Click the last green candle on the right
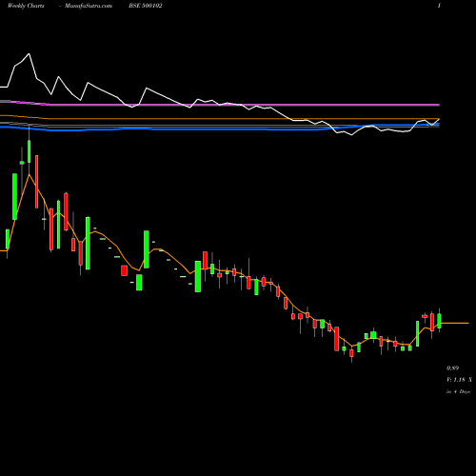Image resolution: width=476 pixels, height=476 pixels. [x=440, y=321]
